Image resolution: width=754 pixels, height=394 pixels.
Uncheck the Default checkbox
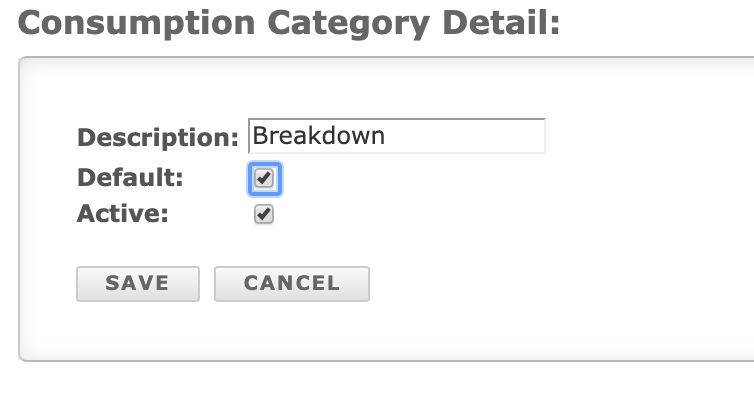264,178
